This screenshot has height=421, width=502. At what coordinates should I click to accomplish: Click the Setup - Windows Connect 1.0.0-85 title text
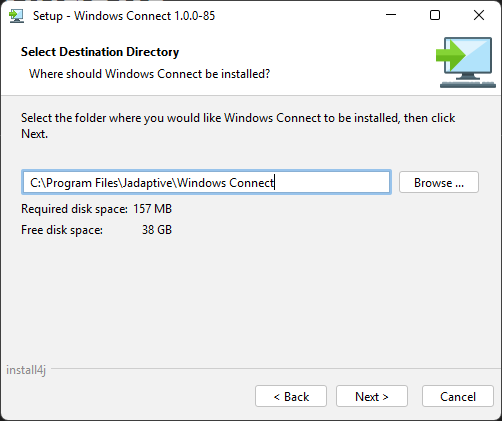pos(124,16)
